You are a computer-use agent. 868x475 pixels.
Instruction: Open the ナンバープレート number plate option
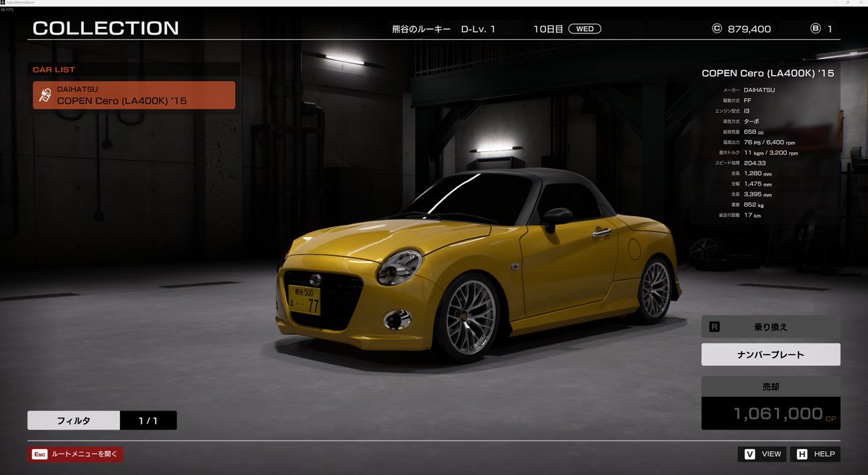click(771, 354)
